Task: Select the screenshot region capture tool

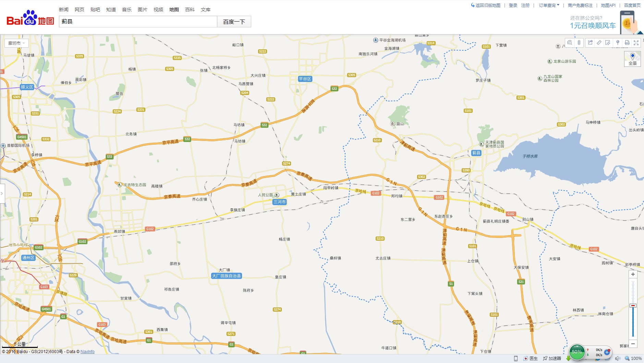Action: pos(608,43)
